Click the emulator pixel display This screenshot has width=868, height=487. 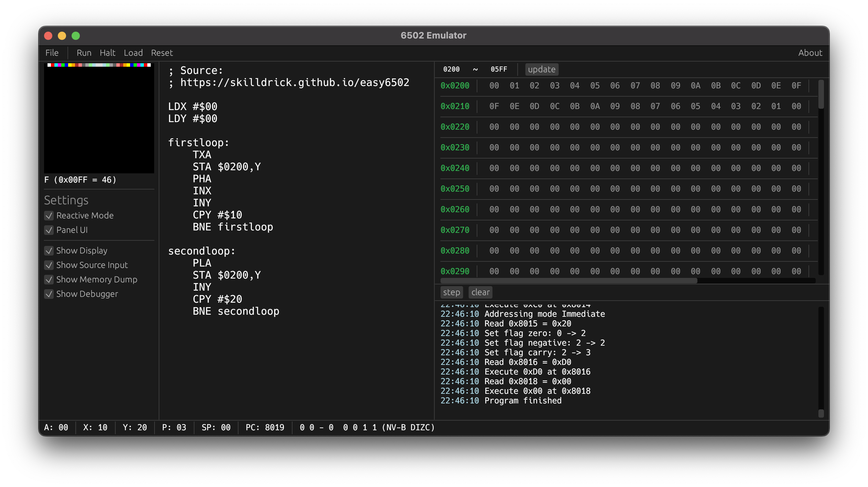[99, 118]
